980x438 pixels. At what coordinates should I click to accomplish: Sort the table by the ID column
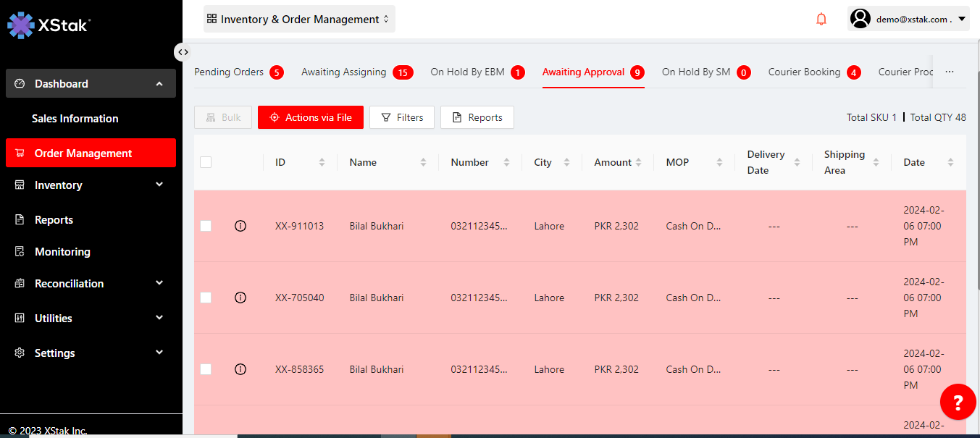tap(322, 163)
